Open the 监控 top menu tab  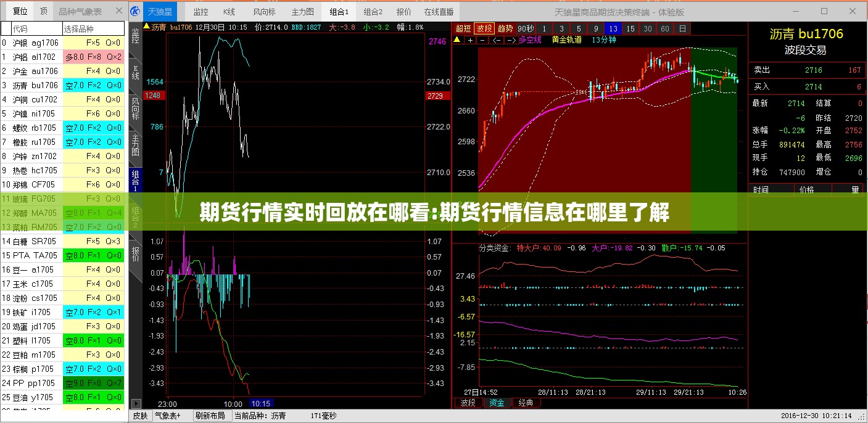200,12
